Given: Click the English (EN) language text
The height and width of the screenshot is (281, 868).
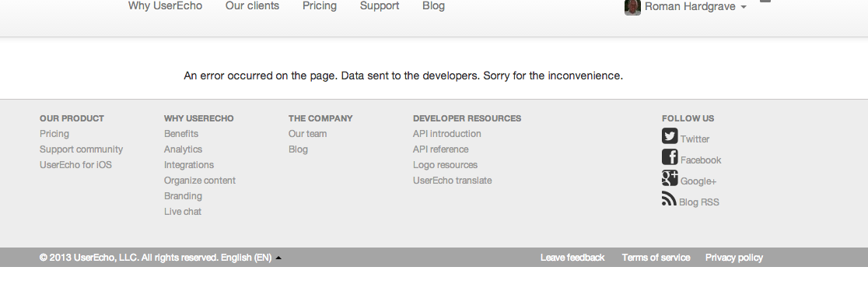Looking at the screenshot, I should tap(247, 257).
